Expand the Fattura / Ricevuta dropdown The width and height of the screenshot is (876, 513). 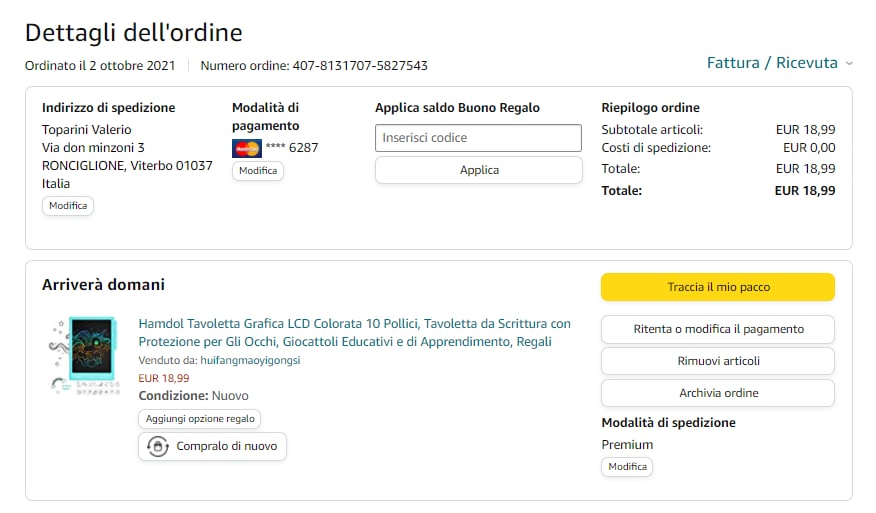(x=772, y=62)
